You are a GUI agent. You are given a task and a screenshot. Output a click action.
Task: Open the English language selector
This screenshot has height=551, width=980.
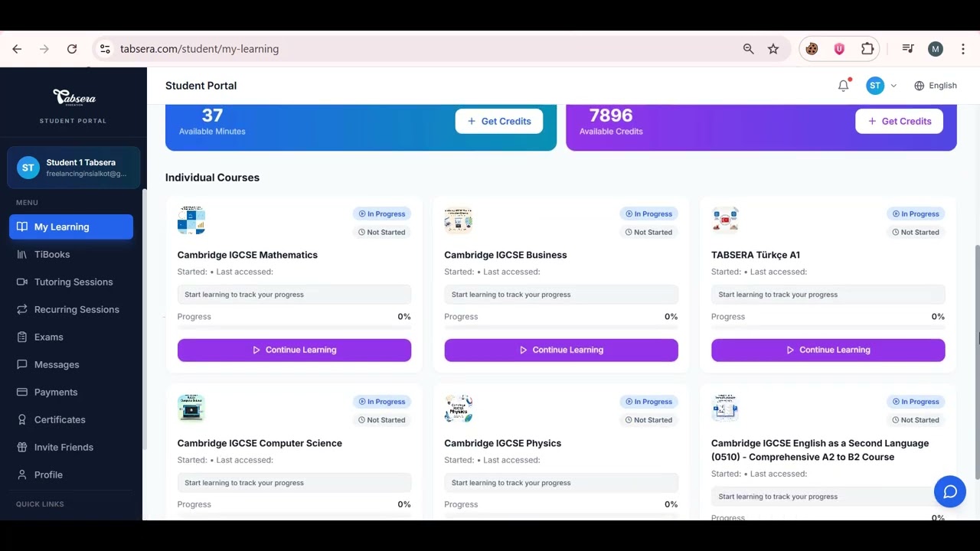936,86
